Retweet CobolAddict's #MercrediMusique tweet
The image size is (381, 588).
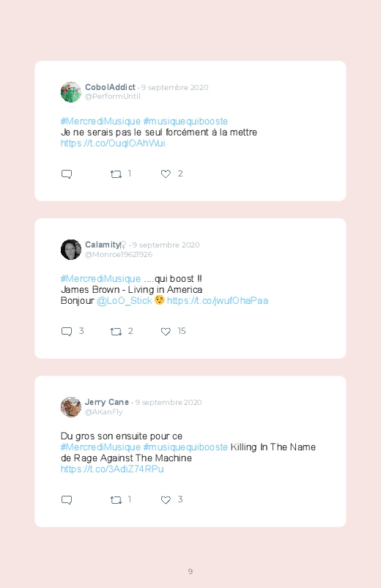tap(116, 174)
